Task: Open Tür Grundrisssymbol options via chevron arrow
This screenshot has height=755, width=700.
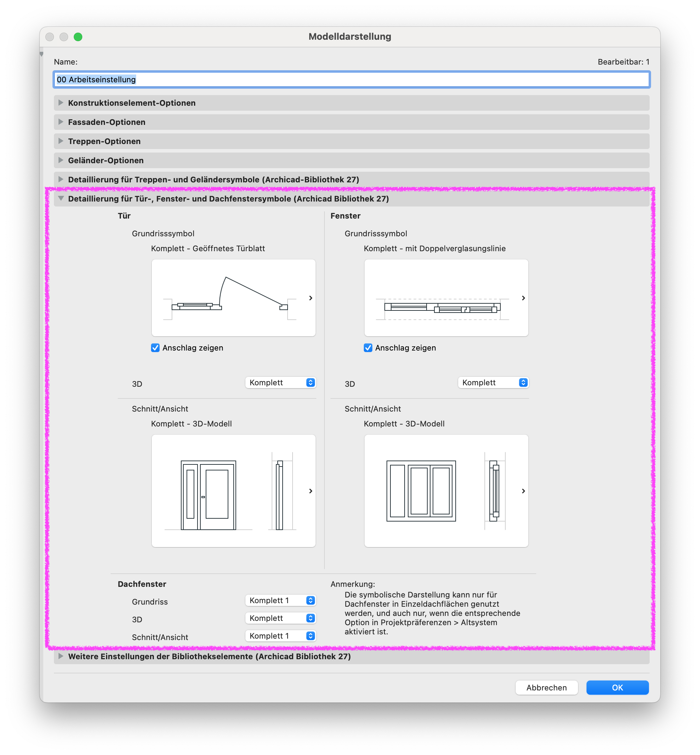Action: pos(311,298)
